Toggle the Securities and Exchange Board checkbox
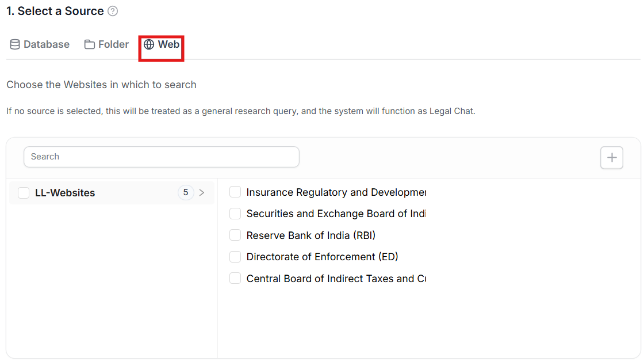 (235, 214)
